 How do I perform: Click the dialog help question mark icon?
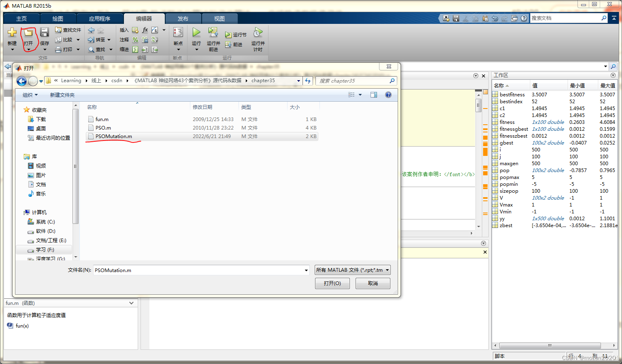(x=388, y=95)
